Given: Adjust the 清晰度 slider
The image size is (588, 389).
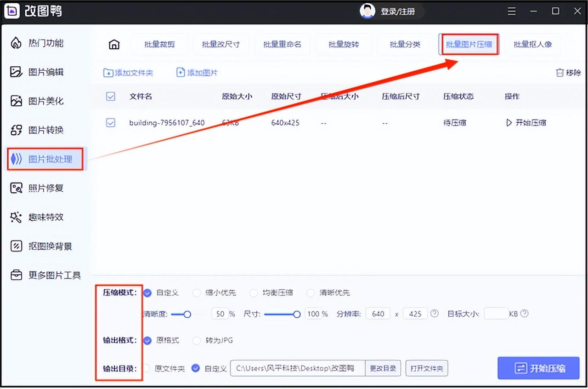Looking at the screenshot, I should pyautogui.click(x=187, y=315).
